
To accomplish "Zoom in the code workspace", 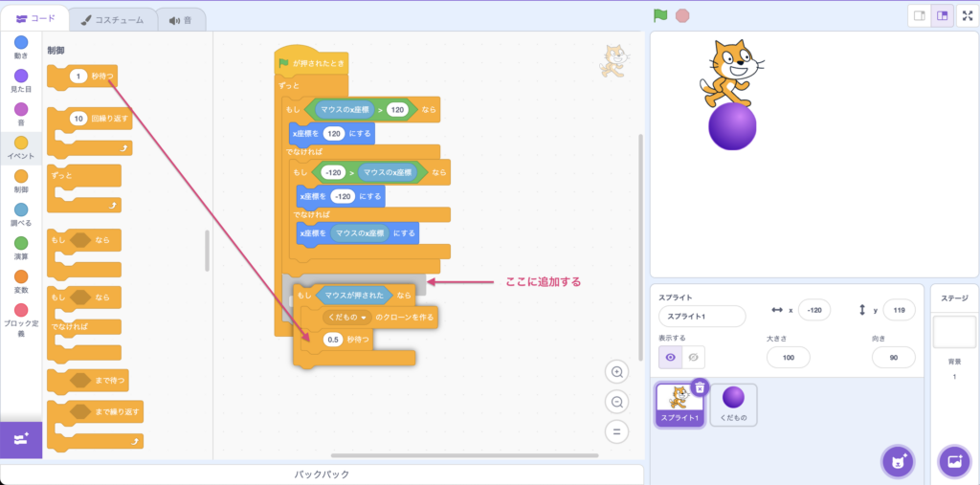I will pyautogui.click(x=617, y=372).
